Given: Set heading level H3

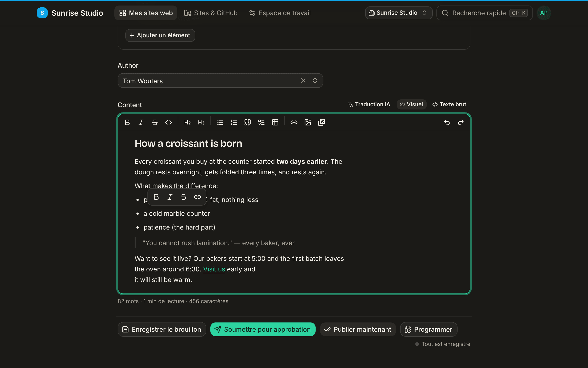Looking at the screenshot, I should click(201, 122).
